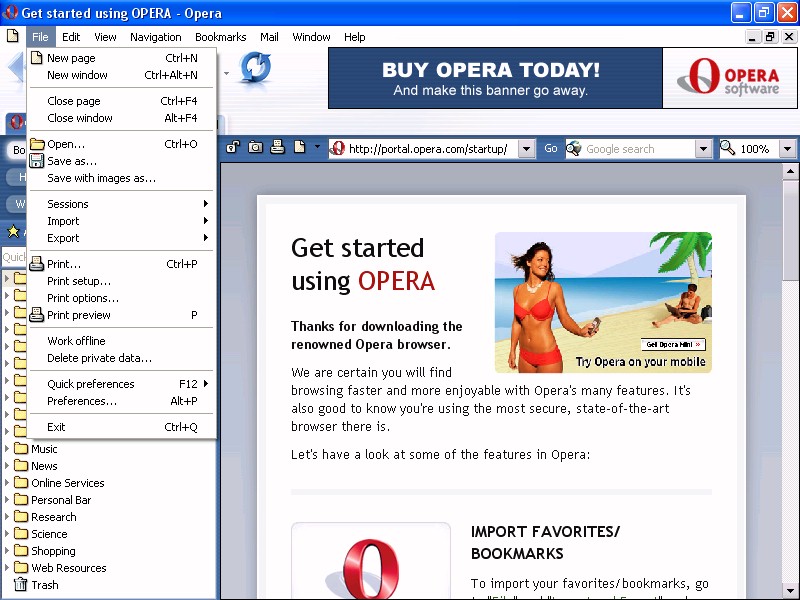Click the zoom magnifying glass icon
Screen dimensions: 800x600
(x=728, y=148)
